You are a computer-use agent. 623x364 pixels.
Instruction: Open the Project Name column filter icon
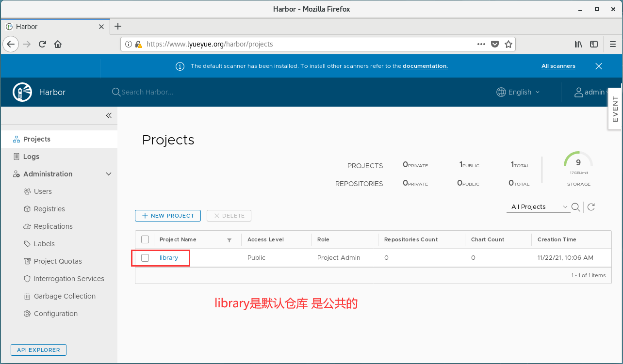click(x=230, y=240)
